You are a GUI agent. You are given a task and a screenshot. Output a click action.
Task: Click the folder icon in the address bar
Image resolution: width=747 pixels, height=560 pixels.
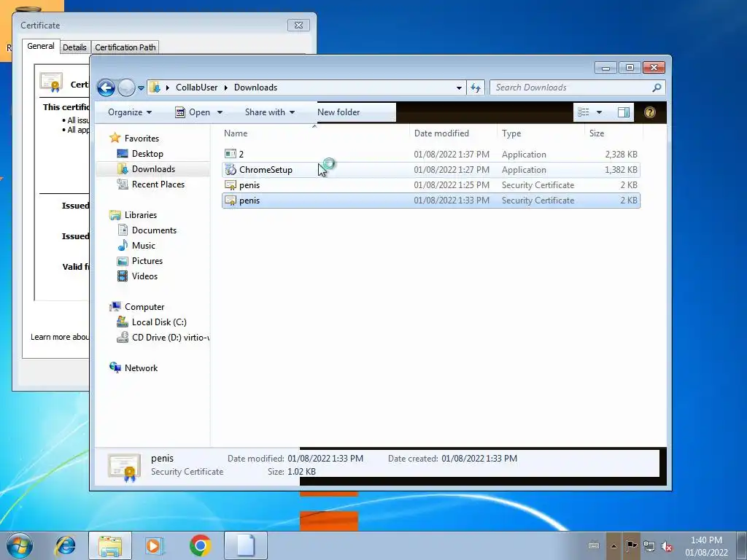coord(155,87)
